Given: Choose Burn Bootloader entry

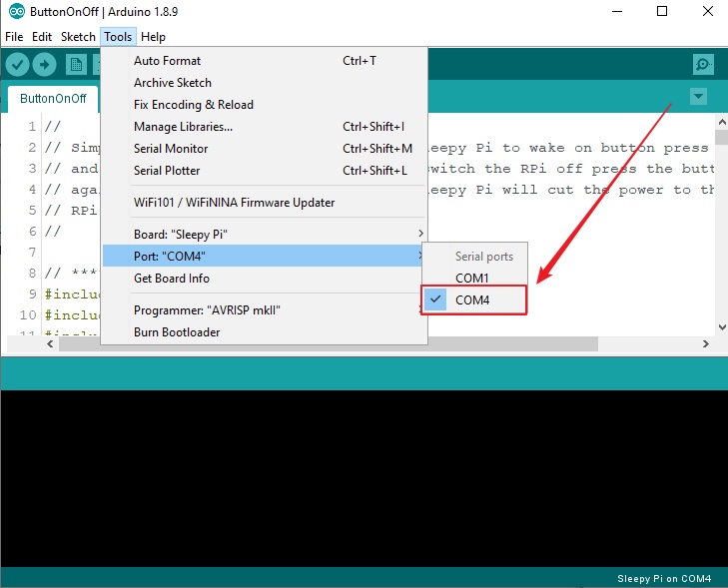Looking at the screenshot, I should point(265,332).
